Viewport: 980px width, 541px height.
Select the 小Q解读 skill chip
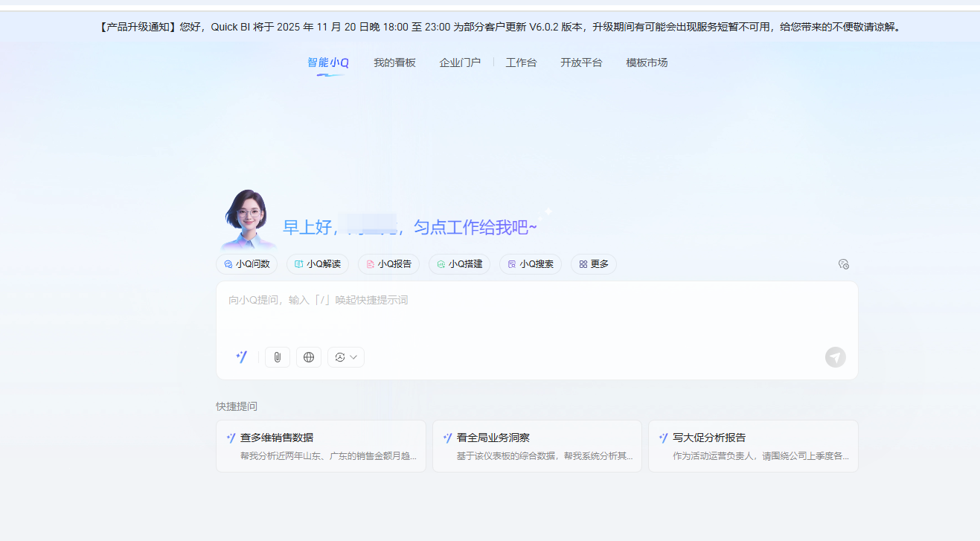coord(318,264)
